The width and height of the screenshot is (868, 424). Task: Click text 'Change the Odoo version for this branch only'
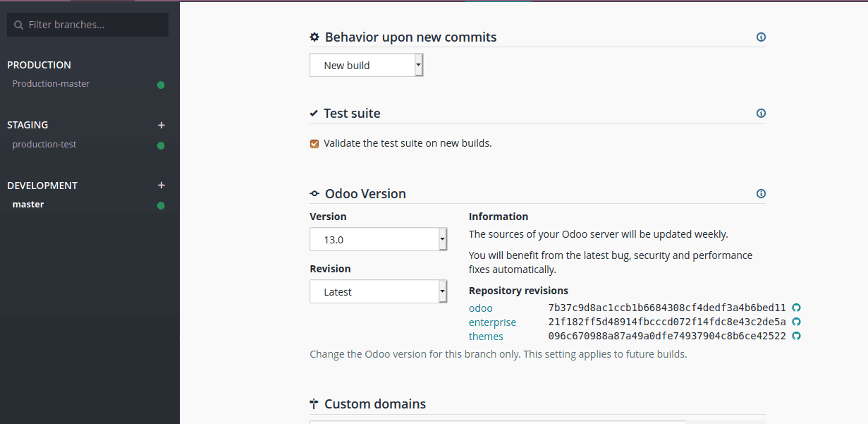(x=414, y=354)
